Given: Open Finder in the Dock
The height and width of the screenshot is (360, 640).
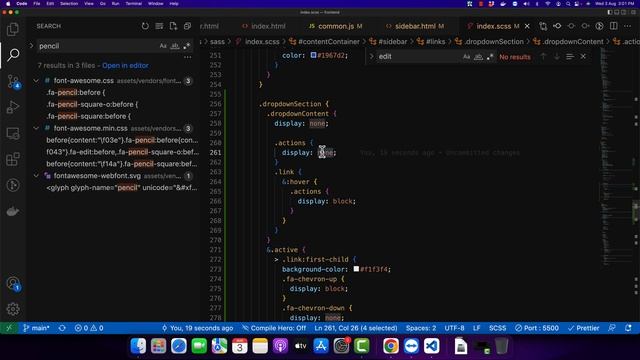Looking at the screenshot, I should tap(138, 346).
